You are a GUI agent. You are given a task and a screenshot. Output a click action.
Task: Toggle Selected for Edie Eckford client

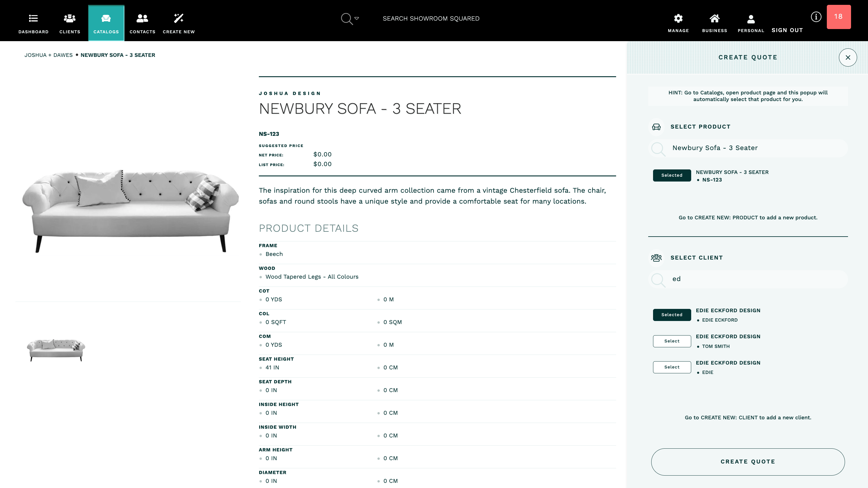click(x=672, y=315)
